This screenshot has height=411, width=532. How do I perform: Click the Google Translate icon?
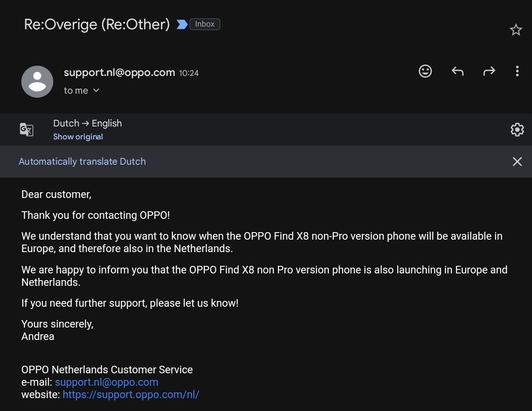pos(27,130)
